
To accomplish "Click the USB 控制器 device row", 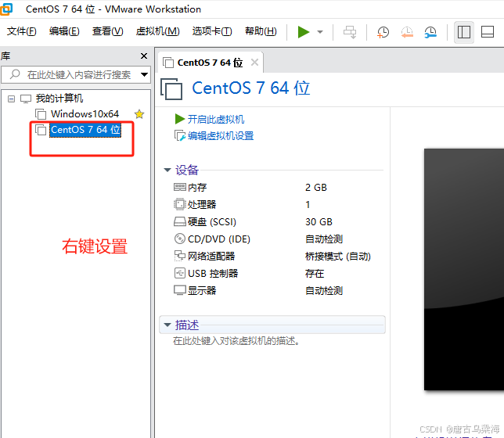I will [279, 274].
